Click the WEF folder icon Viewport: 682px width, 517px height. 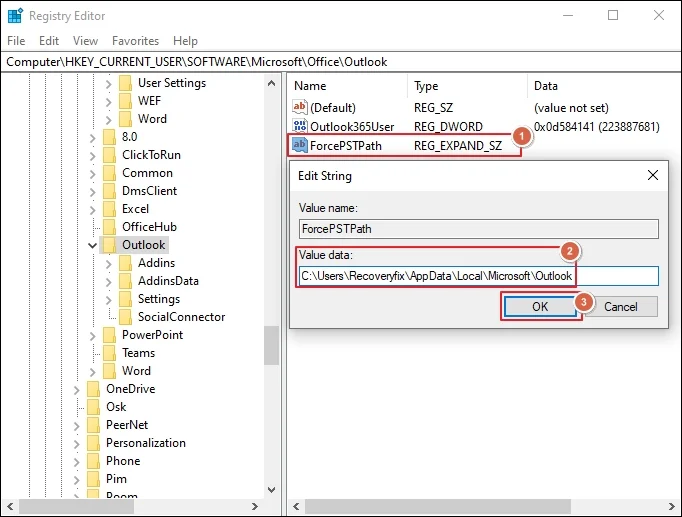(x=126, y=101)
